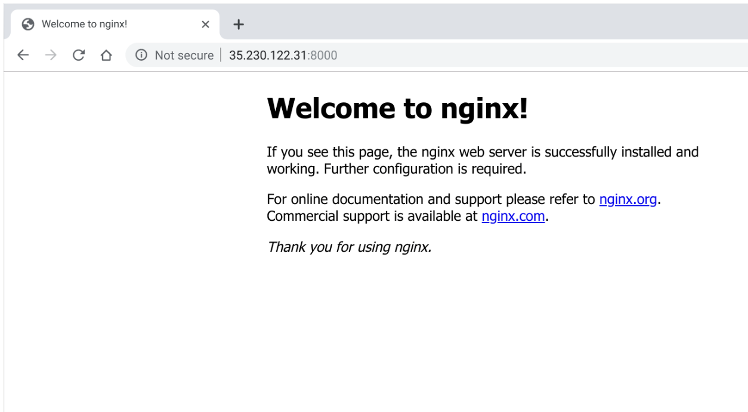Open the nginx.org documentation link

pyautogui.click(x=628, y=199)
